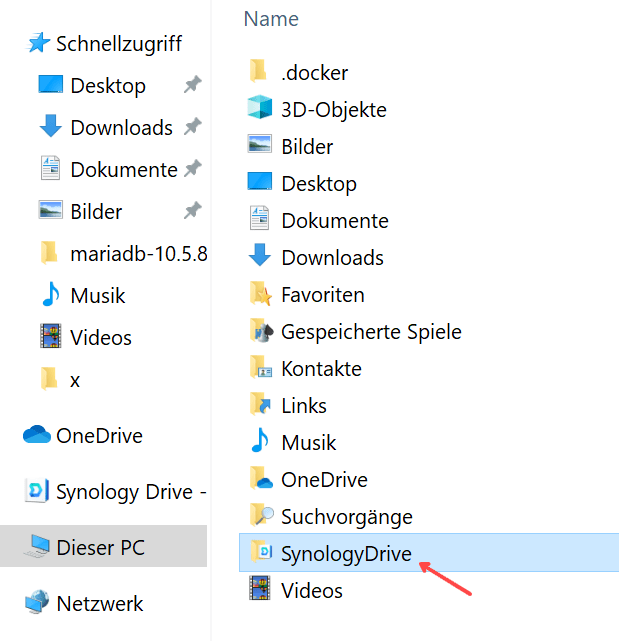Select Dokumente in the file list
The image size is (619, 641).
pyautogui.click(x=334, y=220)
